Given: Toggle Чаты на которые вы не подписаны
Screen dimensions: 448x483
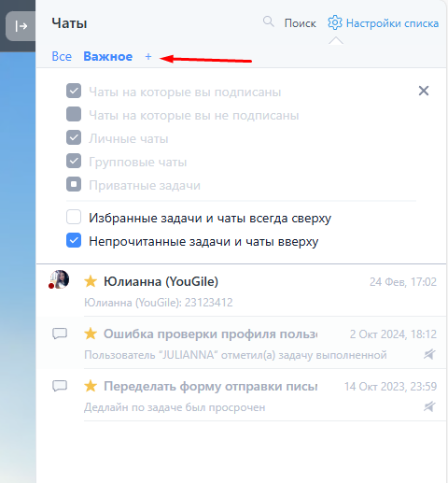Looking at the screenshot, I should 74,114.
